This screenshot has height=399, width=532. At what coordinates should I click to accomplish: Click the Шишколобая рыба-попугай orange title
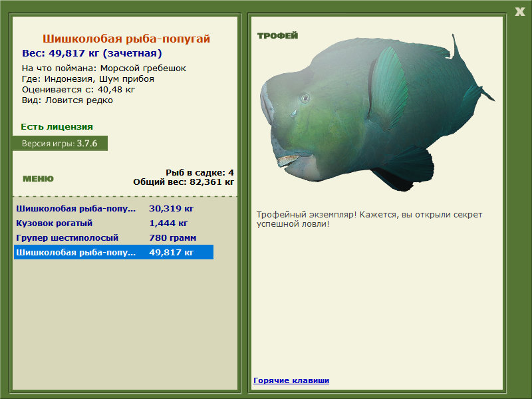(x=126, y=39)
